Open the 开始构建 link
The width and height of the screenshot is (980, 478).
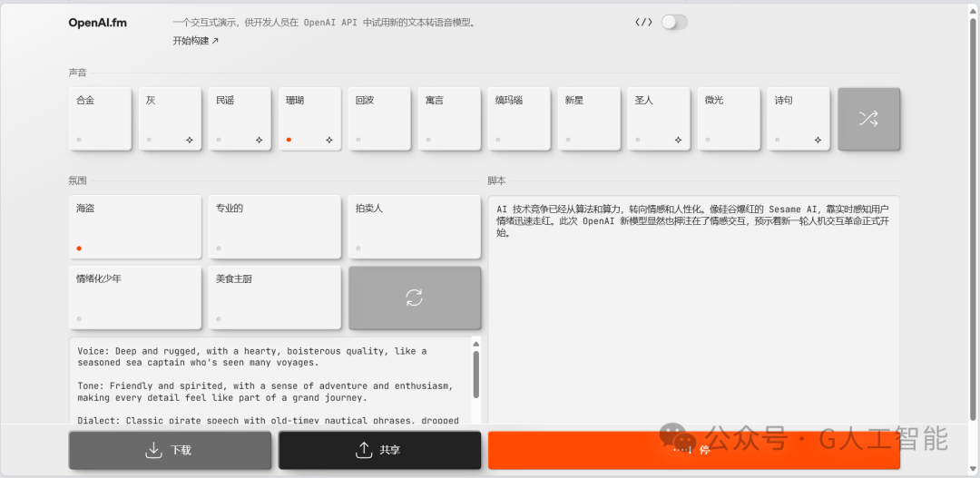[x=196, y=41]
